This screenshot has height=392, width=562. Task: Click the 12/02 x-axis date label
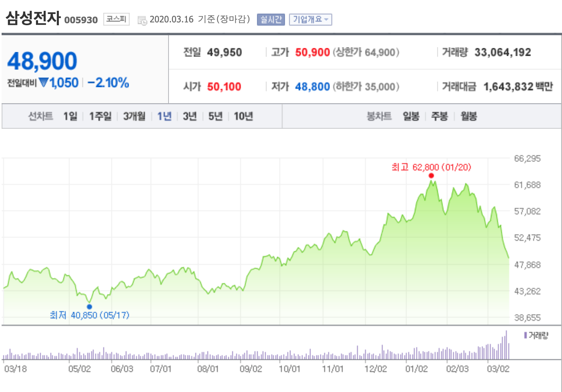coord(375,369)
